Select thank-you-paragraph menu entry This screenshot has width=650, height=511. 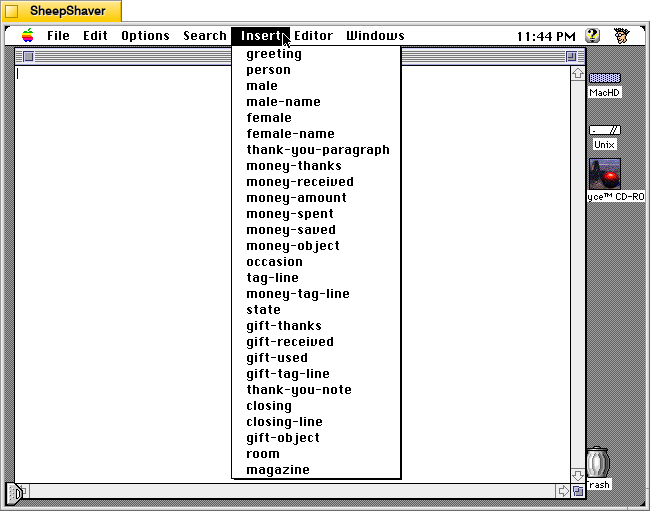(x=316, y=150)
